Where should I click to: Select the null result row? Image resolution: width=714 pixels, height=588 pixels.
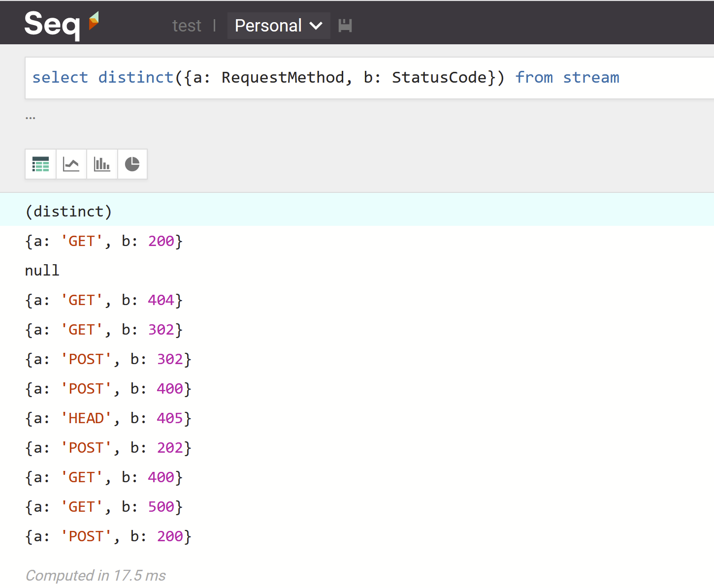click(42, 270)
